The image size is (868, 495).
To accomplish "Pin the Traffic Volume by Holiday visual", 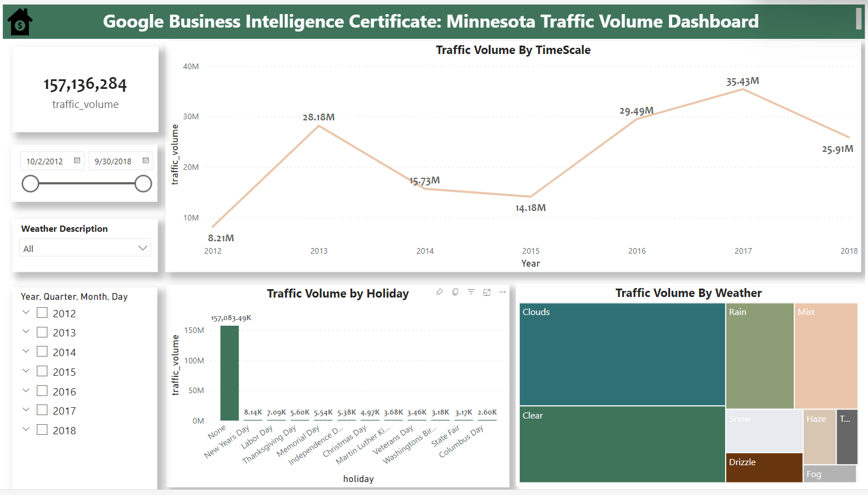I will click(439, 292).
